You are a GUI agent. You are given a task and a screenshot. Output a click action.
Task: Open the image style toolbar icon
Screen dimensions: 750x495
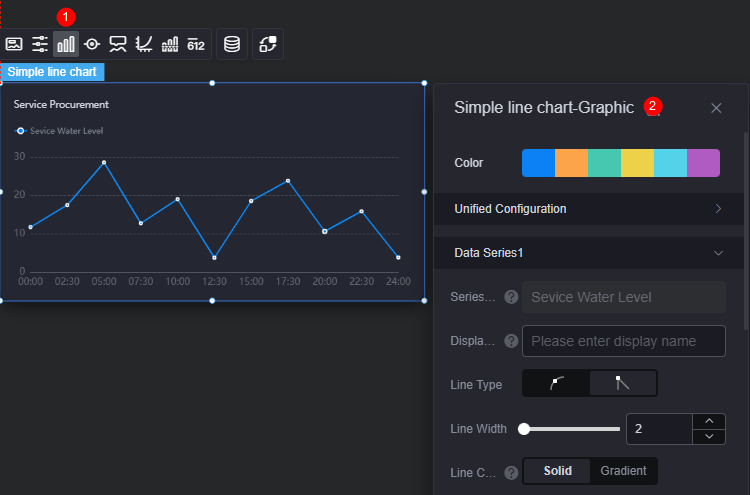[14, 44]
